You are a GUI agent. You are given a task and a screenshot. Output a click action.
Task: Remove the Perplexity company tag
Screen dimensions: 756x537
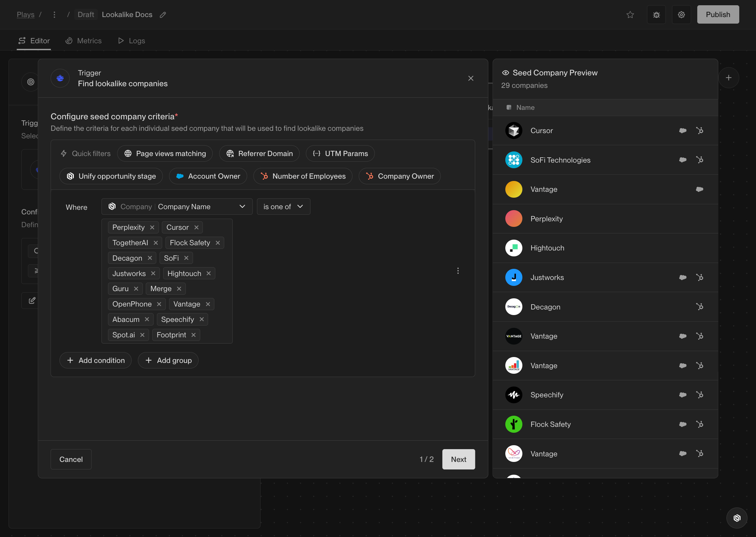pos(152,228)
